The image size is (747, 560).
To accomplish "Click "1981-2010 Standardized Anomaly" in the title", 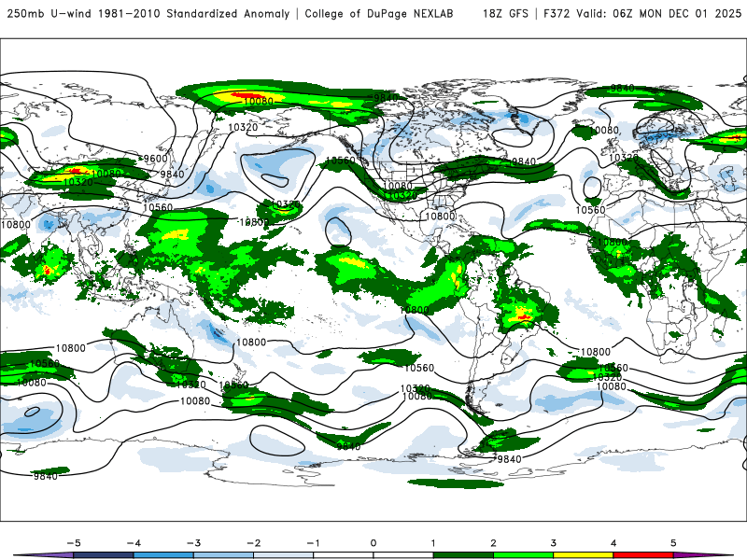I will pos(194,14).
